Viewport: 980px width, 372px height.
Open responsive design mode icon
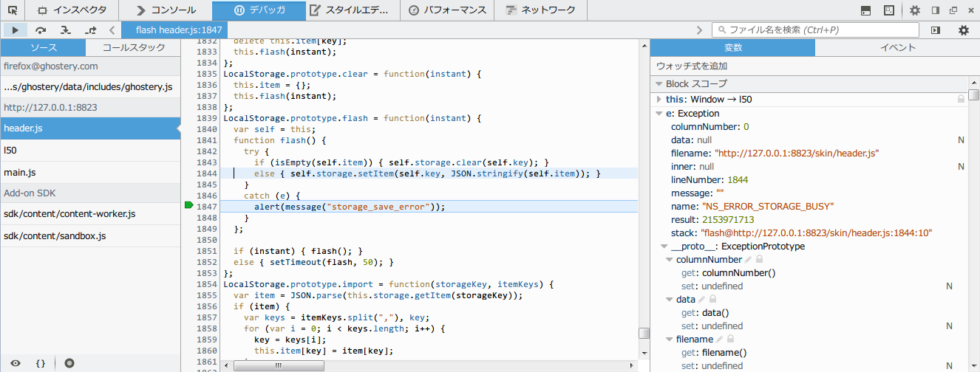click(x=889, y=10)
